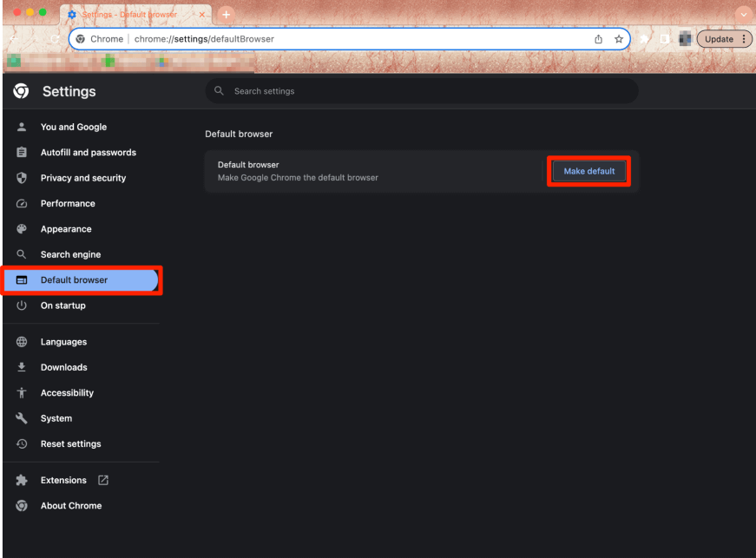Click the Chrome site info chip
756x558 pixels.
[x=100, y=39]
